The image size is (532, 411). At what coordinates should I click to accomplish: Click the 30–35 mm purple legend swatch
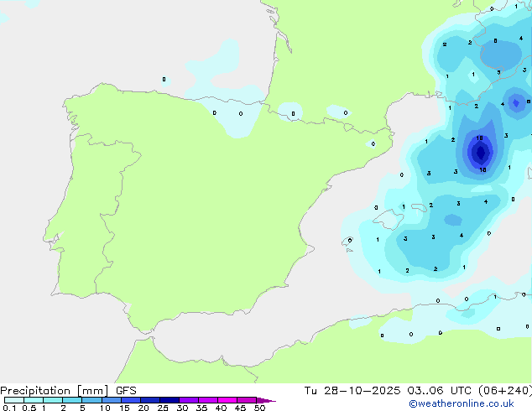point(188,400)
